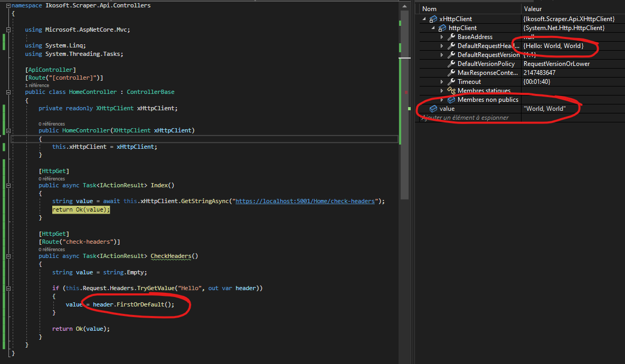625x364 pixels.
Task: Collapse the HomeController class outline
Action: coord(8,92)
